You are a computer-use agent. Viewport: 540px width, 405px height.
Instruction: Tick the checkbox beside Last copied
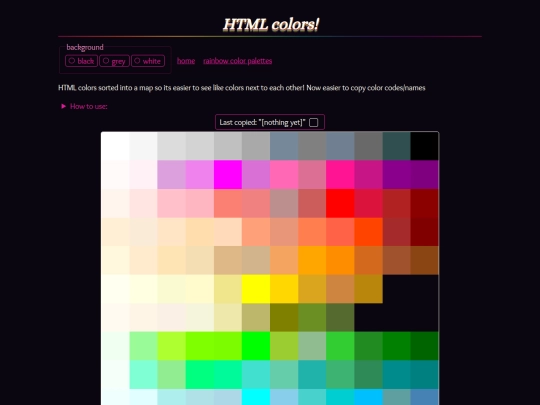(313, 122)
